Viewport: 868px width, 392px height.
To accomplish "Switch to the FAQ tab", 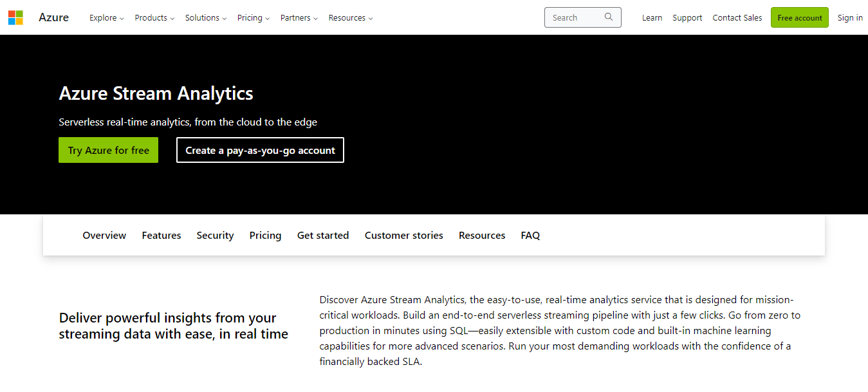I will [x=530, y=235].
